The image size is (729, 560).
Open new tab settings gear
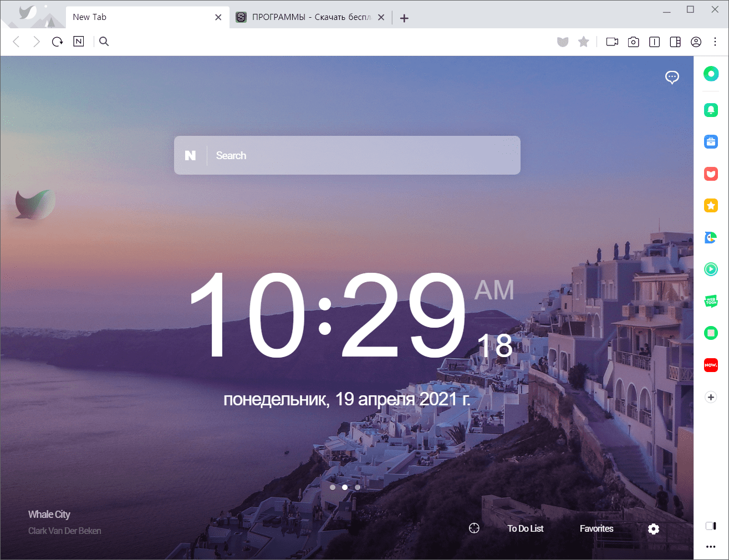[654, 529]
